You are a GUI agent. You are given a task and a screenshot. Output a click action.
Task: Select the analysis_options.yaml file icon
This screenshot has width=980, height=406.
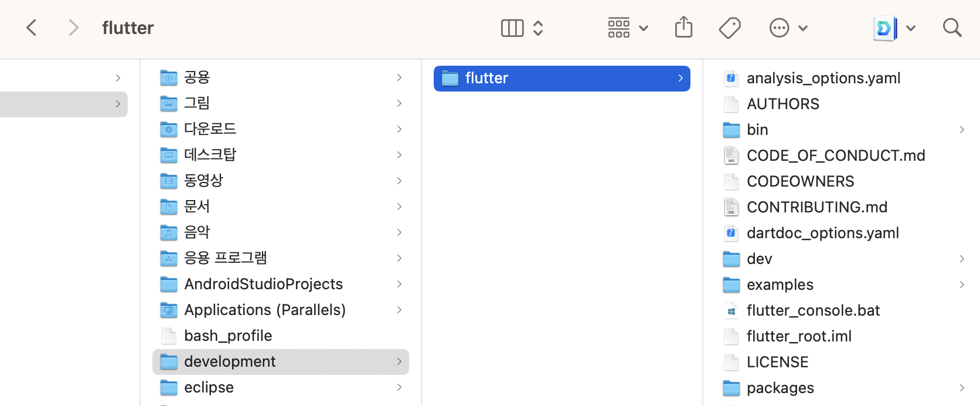pyautogui.click(x=731, y=77)
